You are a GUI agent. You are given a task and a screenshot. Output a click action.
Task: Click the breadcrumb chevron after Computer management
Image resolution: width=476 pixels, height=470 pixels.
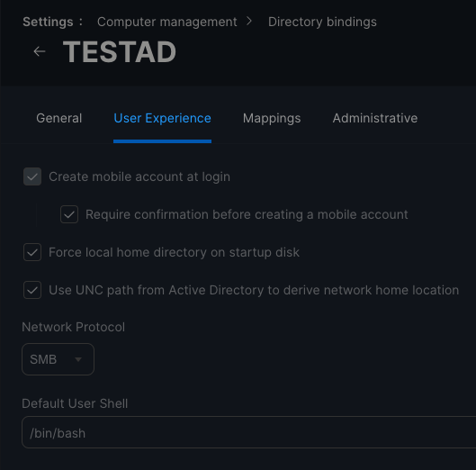[249, 22]
